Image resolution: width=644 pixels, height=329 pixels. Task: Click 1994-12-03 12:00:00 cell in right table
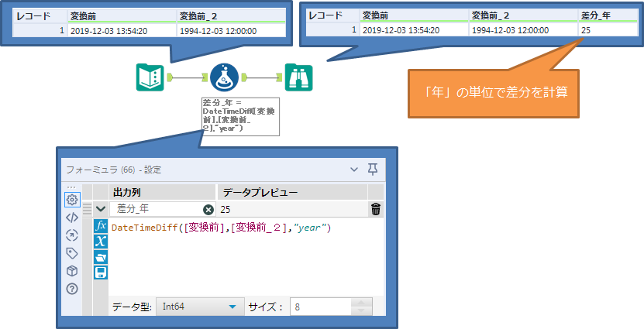point(523,30)
